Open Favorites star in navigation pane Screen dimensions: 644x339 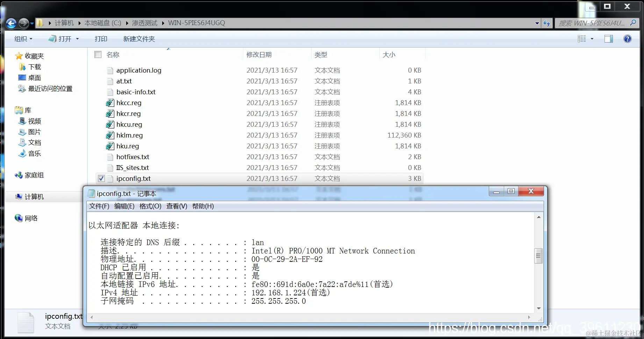tap(19, 56)
